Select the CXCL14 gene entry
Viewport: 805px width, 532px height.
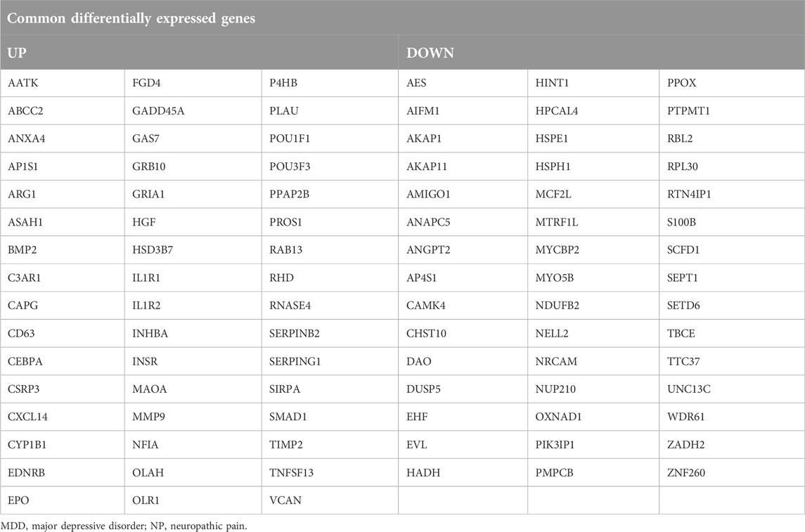coord(62,417)
